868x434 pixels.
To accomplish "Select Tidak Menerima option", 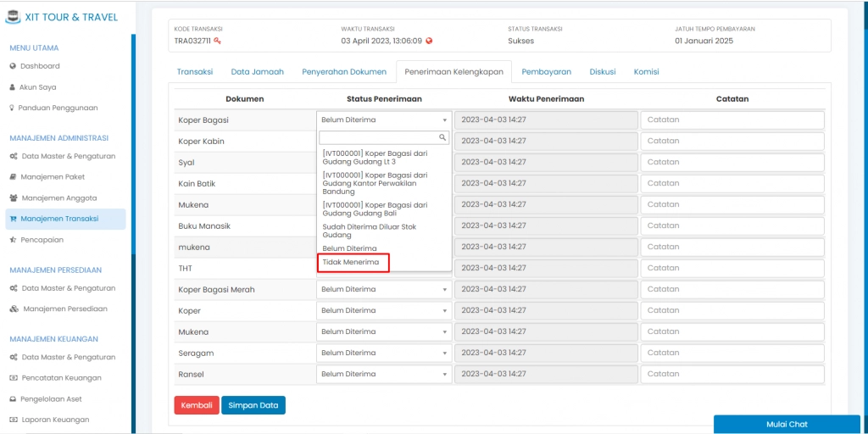I will (x=352, y=263).
